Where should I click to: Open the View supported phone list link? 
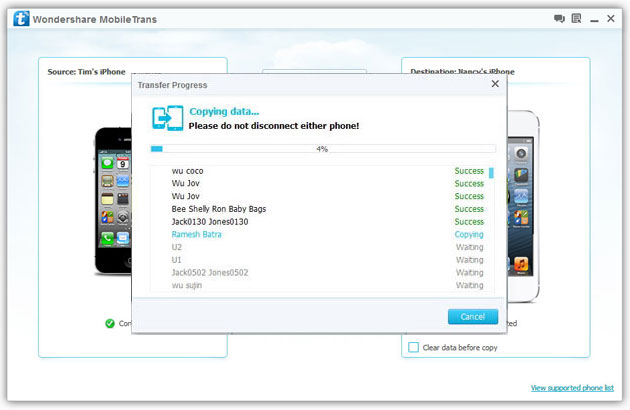[572, 388]
